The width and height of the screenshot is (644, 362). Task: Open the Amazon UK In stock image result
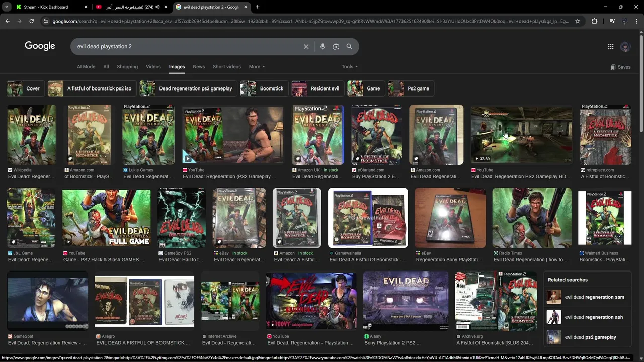[x=318, y=135]
